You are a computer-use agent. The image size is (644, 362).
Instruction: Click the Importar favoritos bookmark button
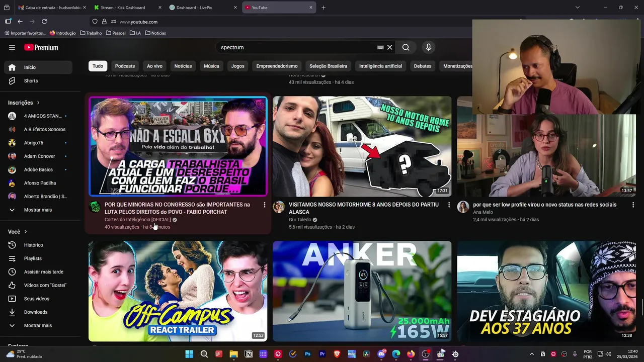25,33
